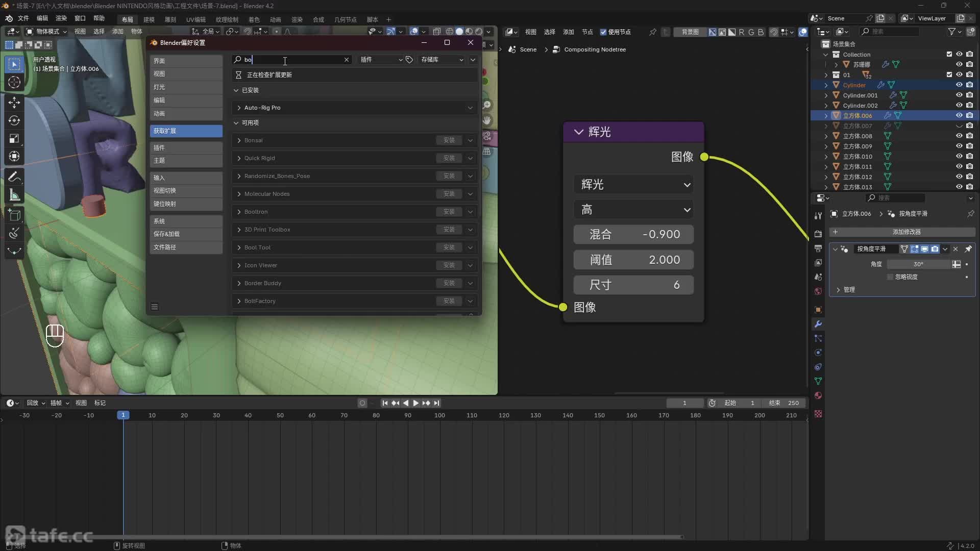
Task: Select the Add Cube tool in viewport toolbar
Action: click(x=14, y=215)
